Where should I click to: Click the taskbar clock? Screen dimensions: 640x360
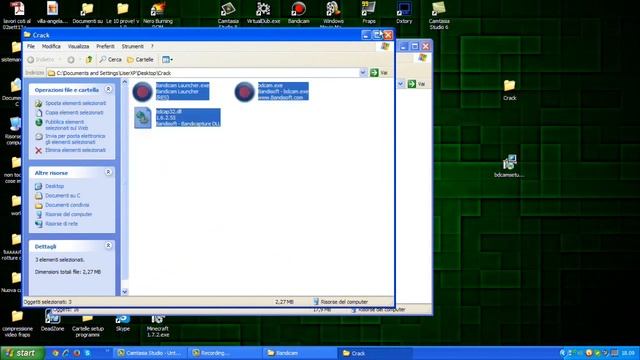pos(628,353)
